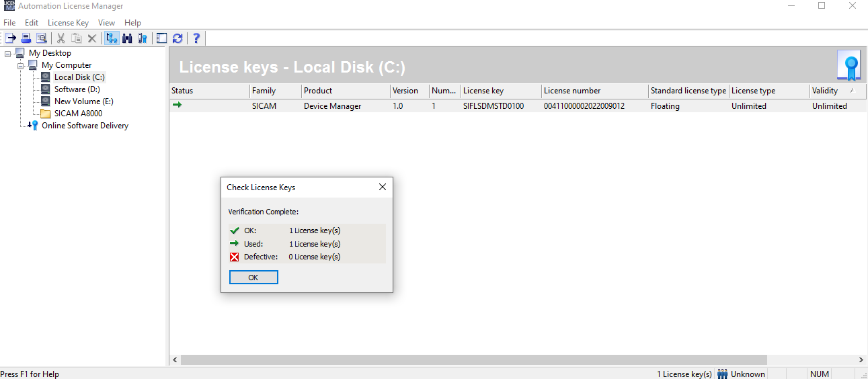Click the Software (D:) drive icon
The height and width of the screenshot is (379, 868).
click(x=46, y=89)
